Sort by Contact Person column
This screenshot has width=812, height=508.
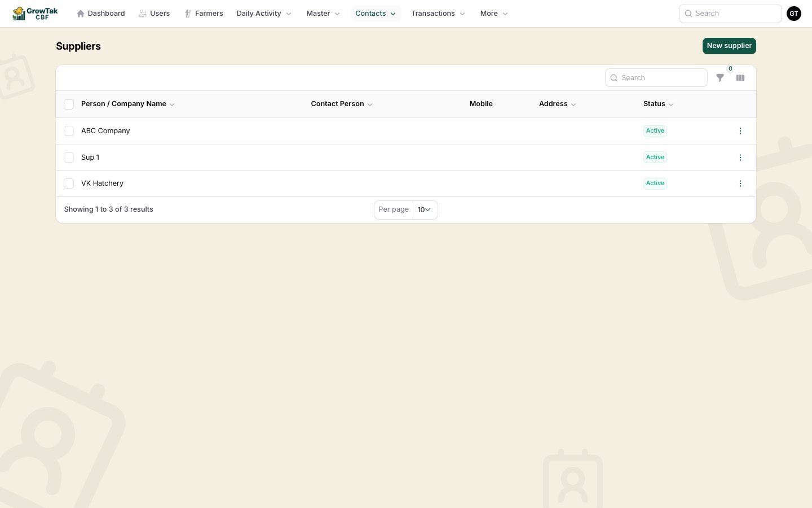[x=342, y=104]
